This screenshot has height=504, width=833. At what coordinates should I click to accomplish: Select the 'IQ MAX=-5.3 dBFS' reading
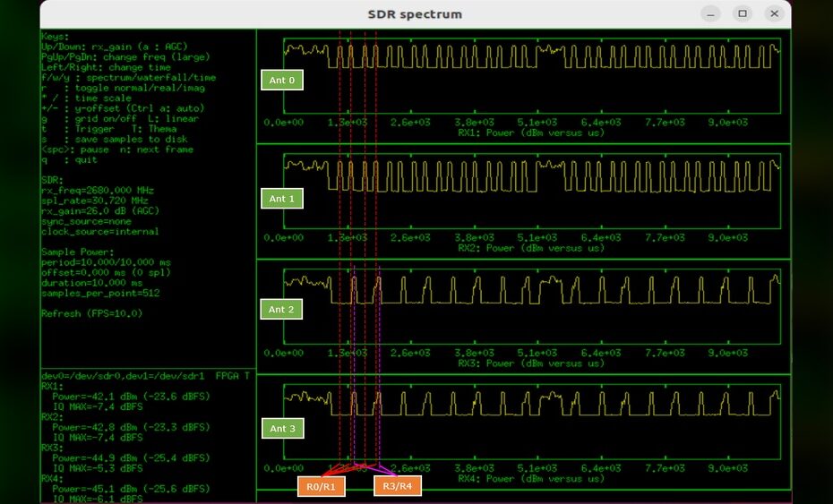pos(98,468)
